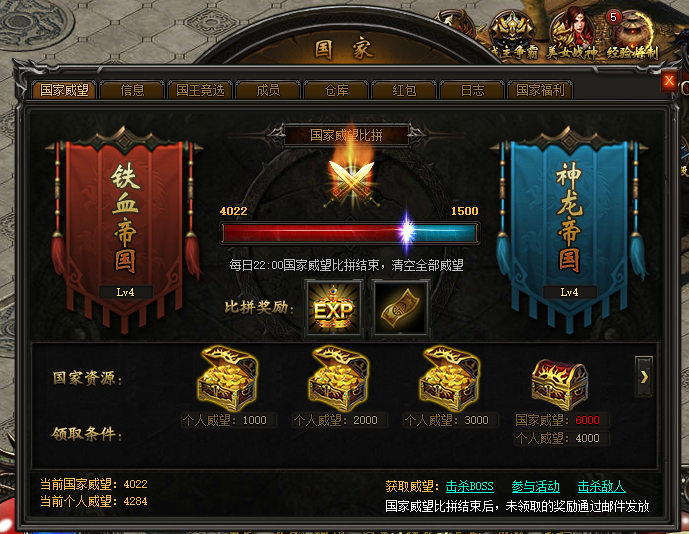This screenshot has width=689, height=534.
Task: Follow the 击杀敌人 link
Action: [x=601, y=486]
